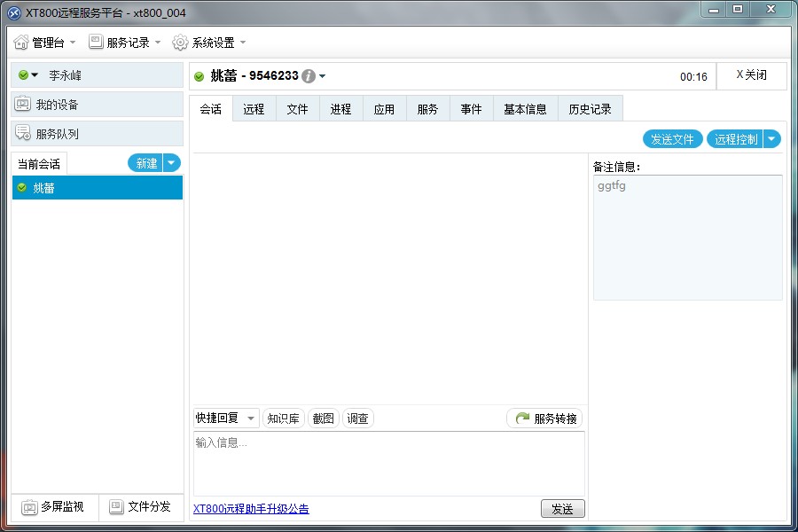The image size is (798, 532).
Task: Click online status icon in 姚蕾 list row
Action: pyautogui.click(x=22, y=187)
